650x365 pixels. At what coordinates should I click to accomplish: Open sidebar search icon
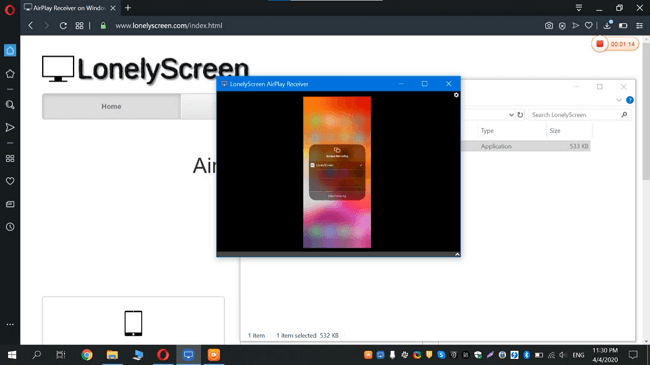[10, 105]
